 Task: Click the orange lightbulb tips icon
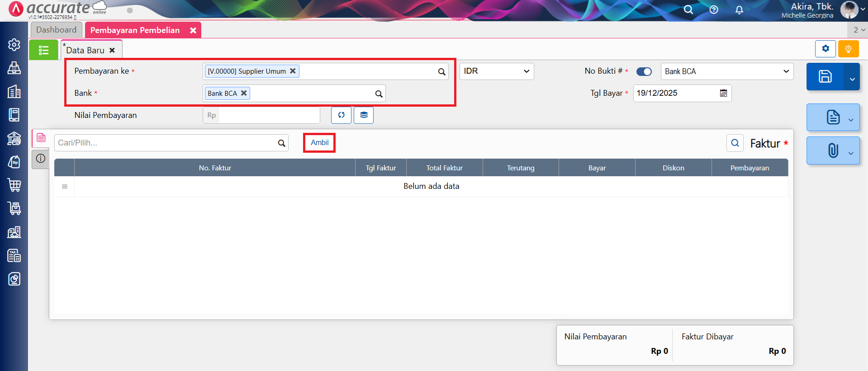click(x=848, y=49)
